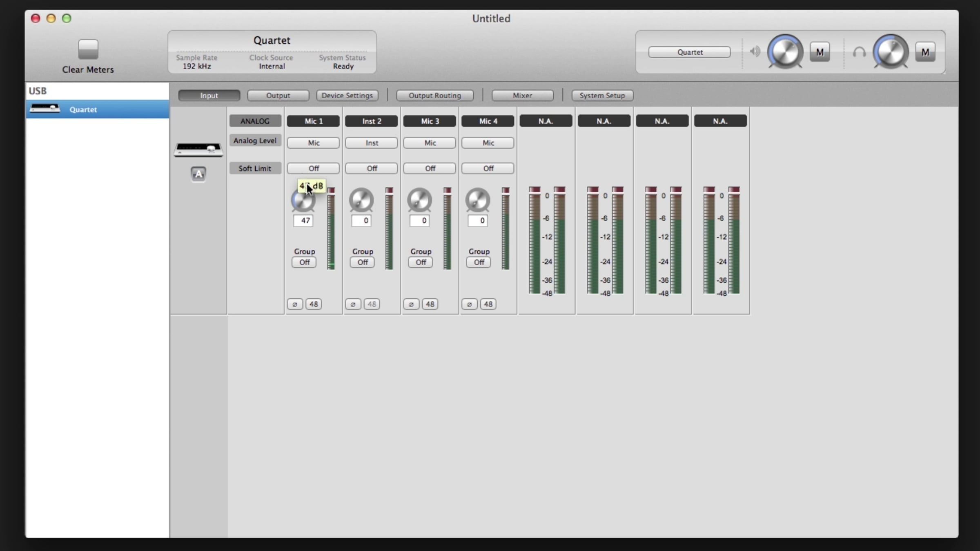Click the Mic 4 gain knob
Image resolution: width=980 pixels, height=551 pixels.
pyautogui.click(x=478, y=200)
